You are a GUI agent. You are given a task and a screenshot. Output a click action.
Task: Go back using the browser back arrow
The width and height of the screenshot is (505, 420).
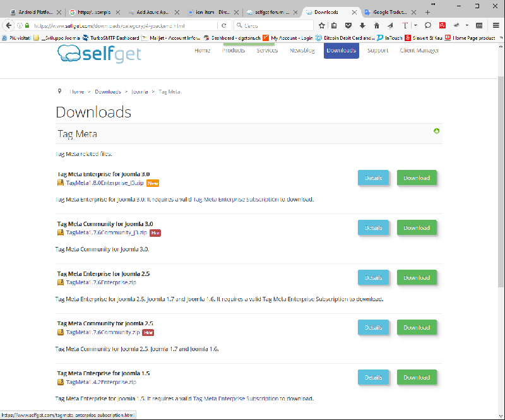pos(9,25)
